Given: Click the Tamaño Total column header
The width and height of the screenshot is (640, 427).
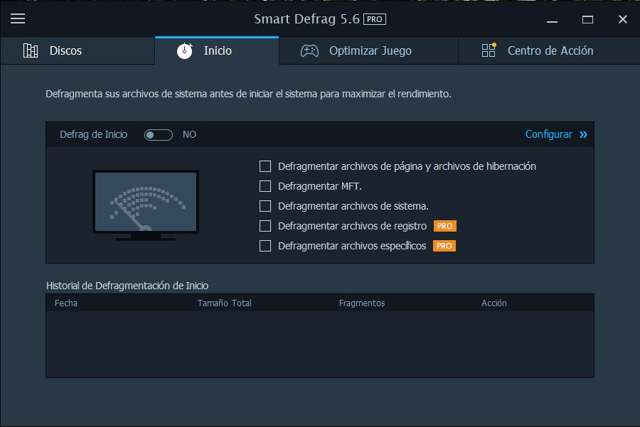Looking at the screenshot, I should [x=224, y=303].
